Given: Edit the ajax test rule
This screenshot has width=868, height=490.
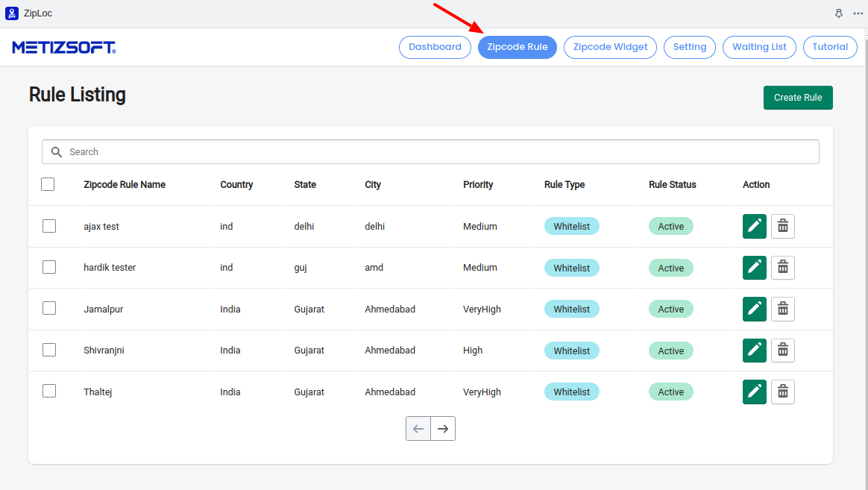Looking at the screenshot, I should click(754, 226).
